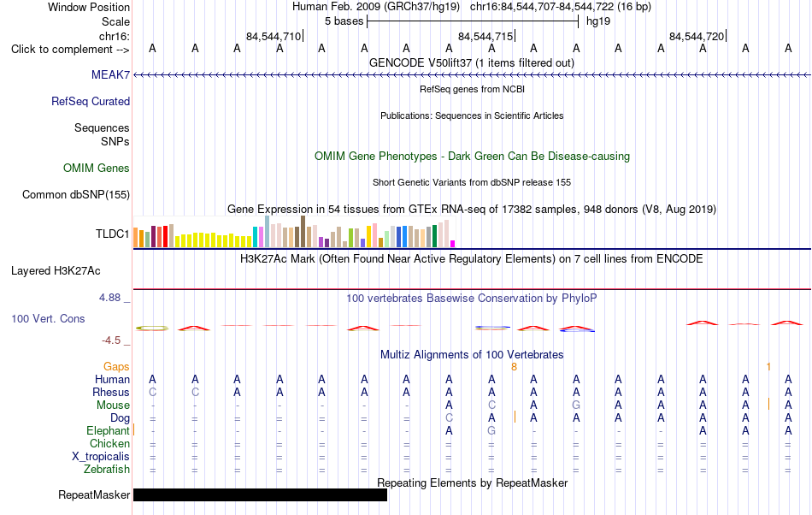
Task: Click the Common dbSNP(155) track label
Action: (x=75, y=195)
